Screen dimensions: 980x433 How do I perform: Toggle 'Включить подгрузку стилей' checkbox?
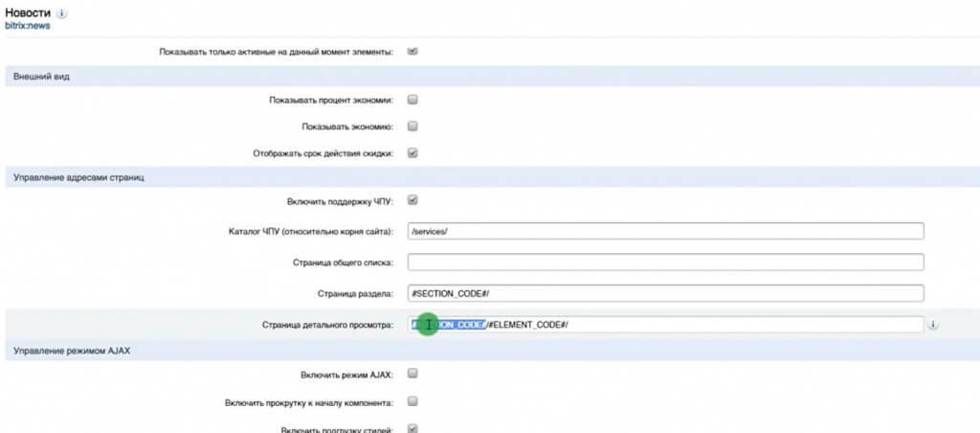click(412, 428)
